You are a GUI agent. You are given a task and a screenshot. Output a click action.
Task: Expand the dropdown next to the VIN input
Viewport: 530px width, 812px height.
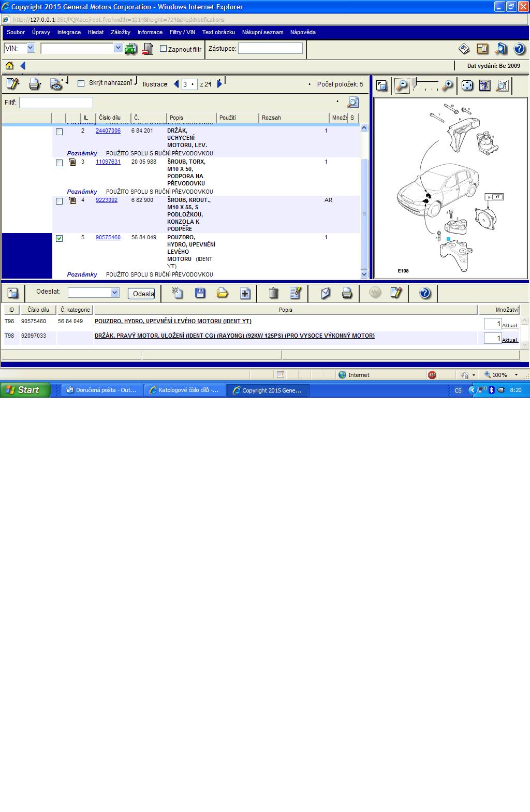[x=118, y=48]
